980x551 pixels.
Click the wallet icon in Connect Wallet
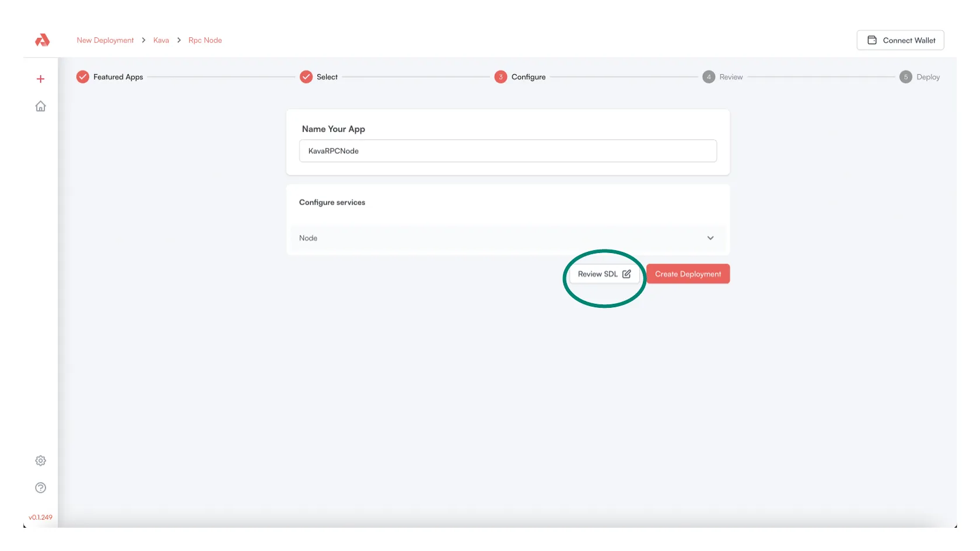pos(872,40)
